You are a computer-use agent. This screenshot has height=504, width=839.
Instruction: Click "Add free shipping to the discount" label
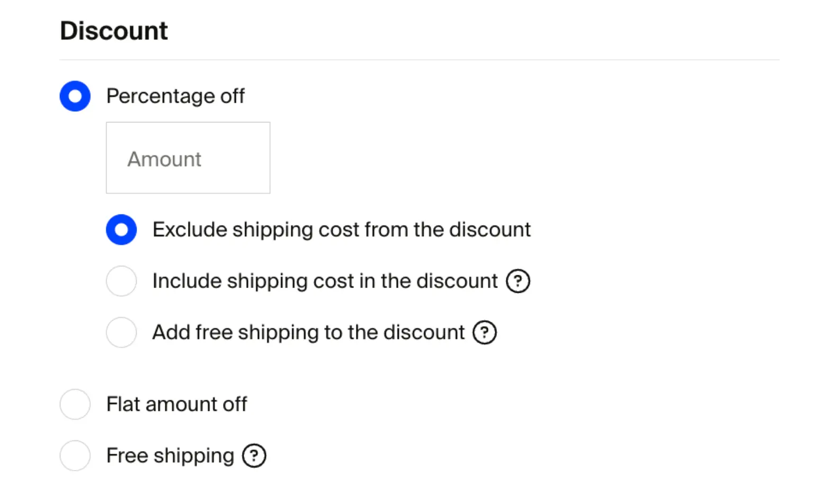(x=308, y=332)
